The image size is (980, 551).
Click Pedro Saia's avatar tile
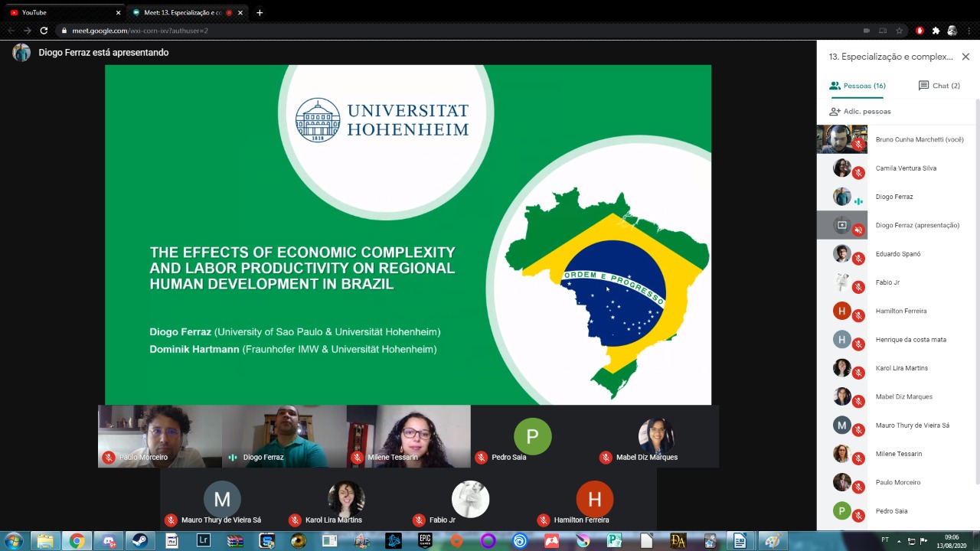(533, 436)
